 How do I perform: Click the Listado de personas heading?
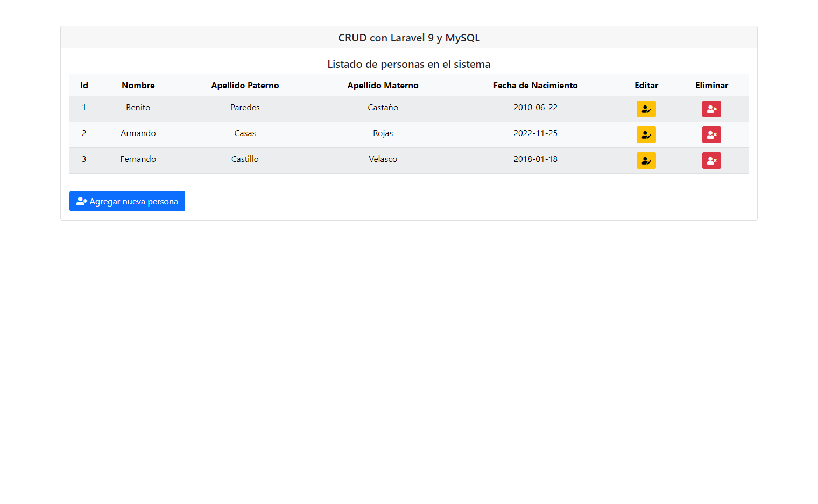coord(408,64)
